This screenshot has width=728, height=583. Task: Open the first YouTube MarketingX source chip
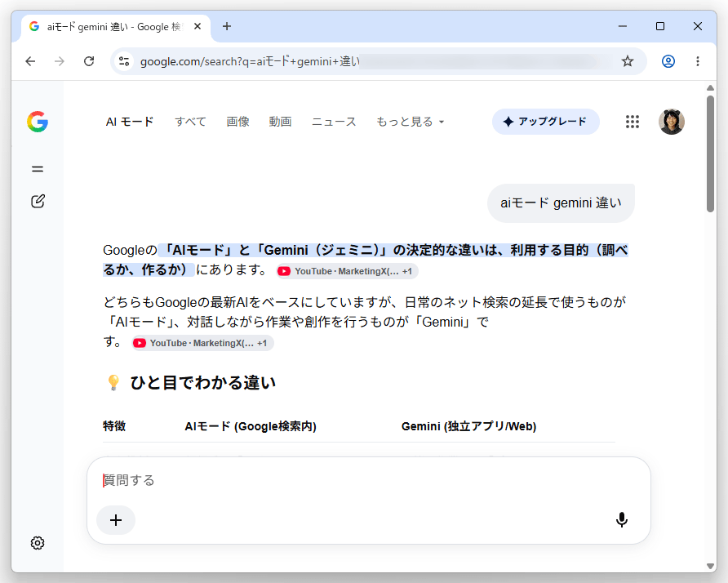348,271
